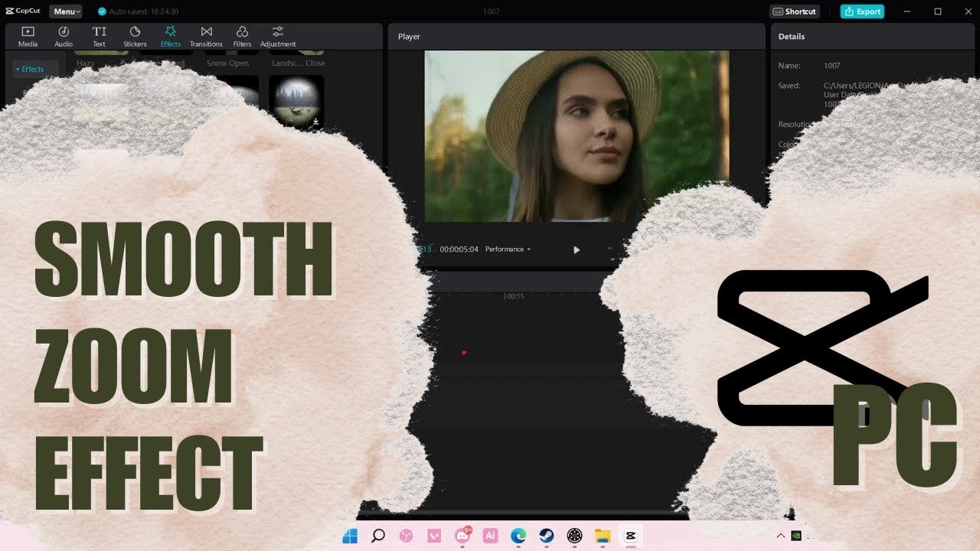Play the video in the Player
This screenshot has width=980, height=551.
point(577,249)
